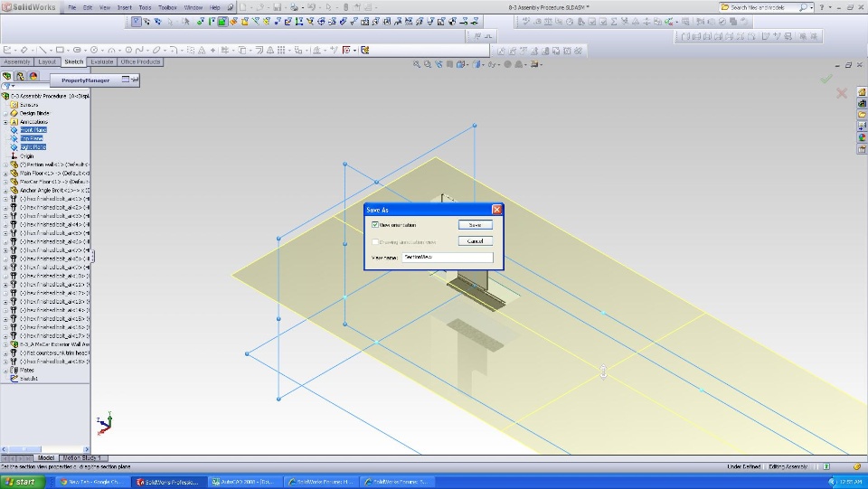The width and height of the screenshot is (868, 489).
Task: Switch to the Assembly tab
Action: [17, 62]
